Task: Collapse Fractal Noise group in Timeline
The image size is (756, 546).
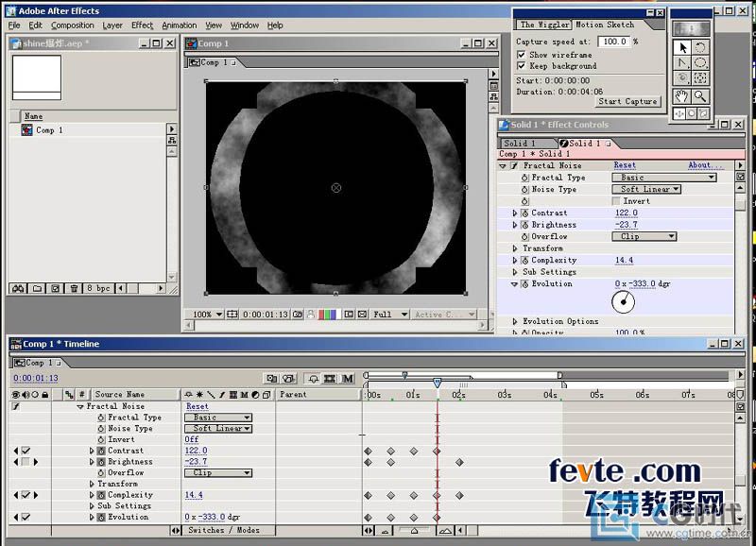Action: coord(80,407)
